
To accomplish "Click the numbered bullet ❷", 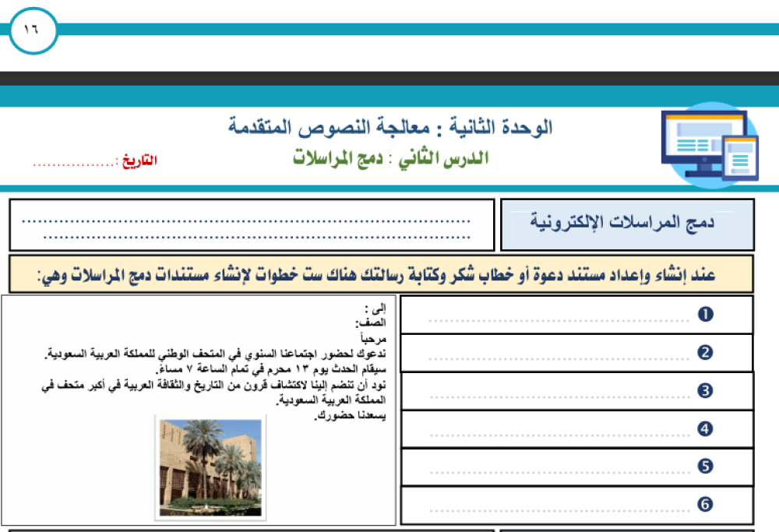I will pos(706,352).
